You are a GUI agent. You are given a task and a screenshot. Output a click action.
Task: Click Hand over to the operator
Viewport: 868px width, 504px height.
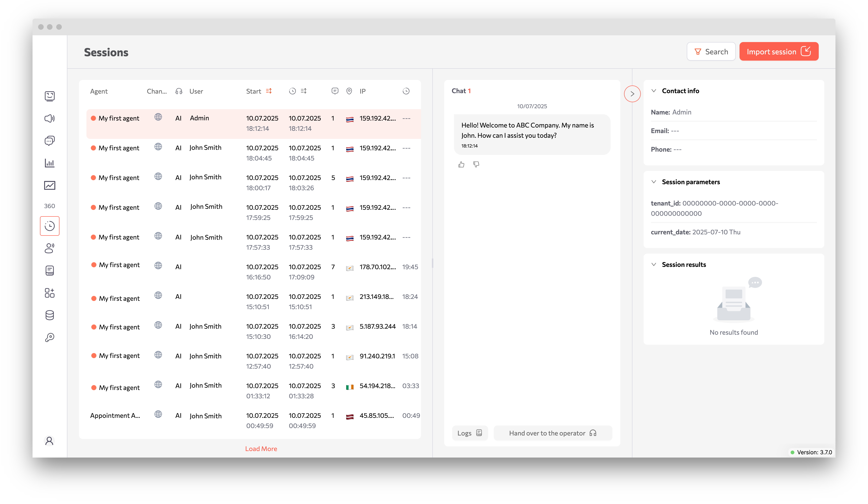[x=552, y=433]
